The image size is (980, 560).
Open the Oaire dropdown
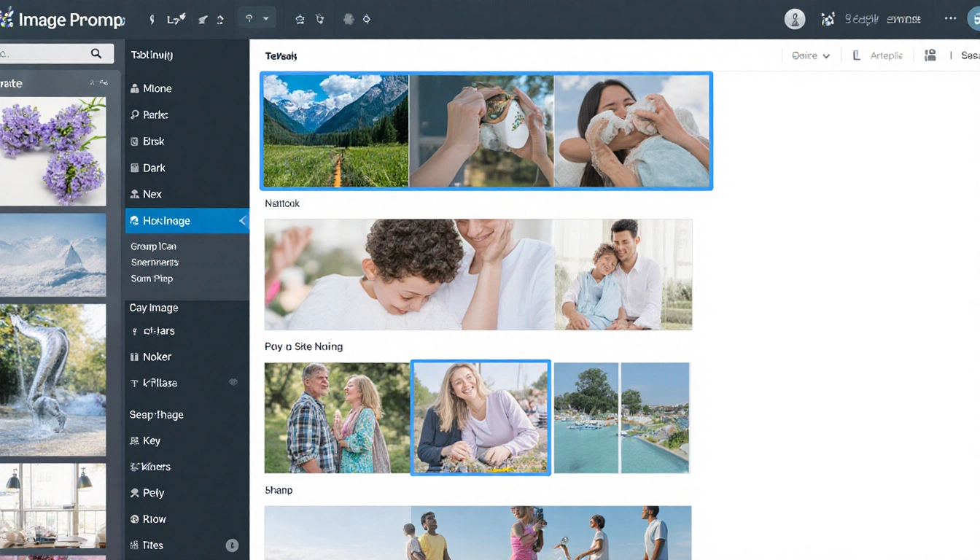(x=811, y=55)
